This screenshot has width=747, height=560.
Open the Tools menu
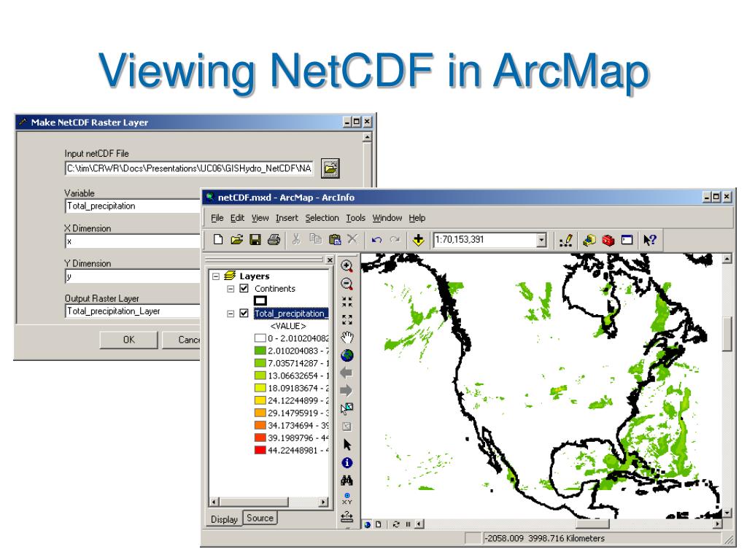[355, 218]
